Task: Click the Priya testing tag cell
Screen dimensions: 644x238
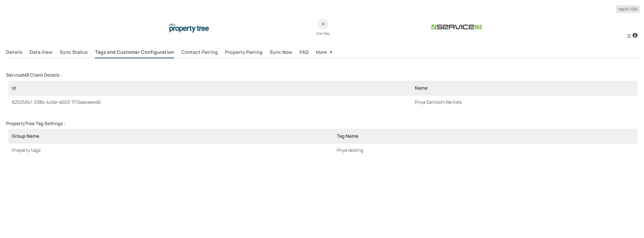Action: (350, 150)
